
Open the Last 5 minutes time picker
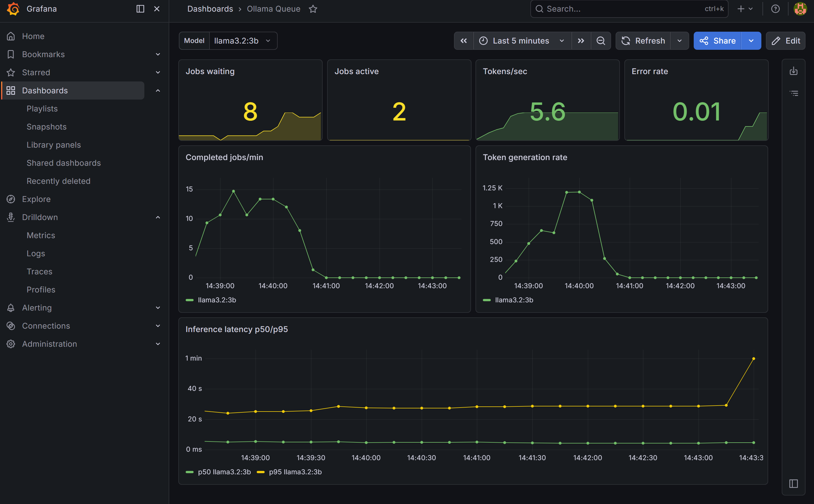click(x=521, y=40)
